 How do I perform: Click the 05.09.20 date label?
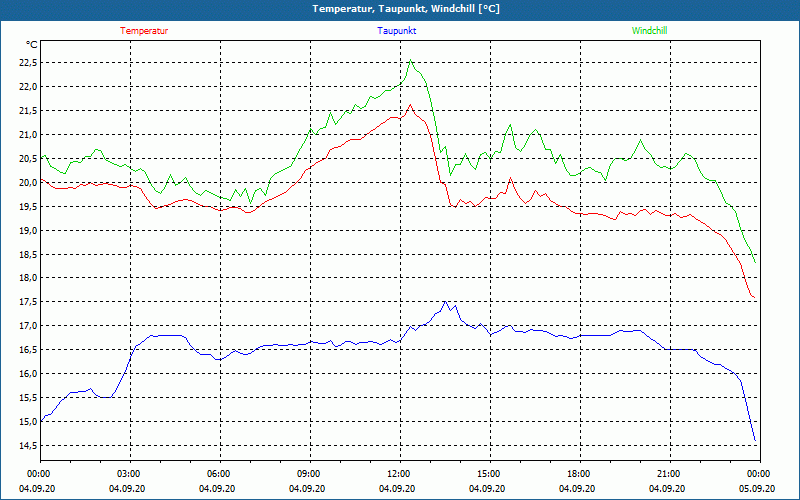757,488
